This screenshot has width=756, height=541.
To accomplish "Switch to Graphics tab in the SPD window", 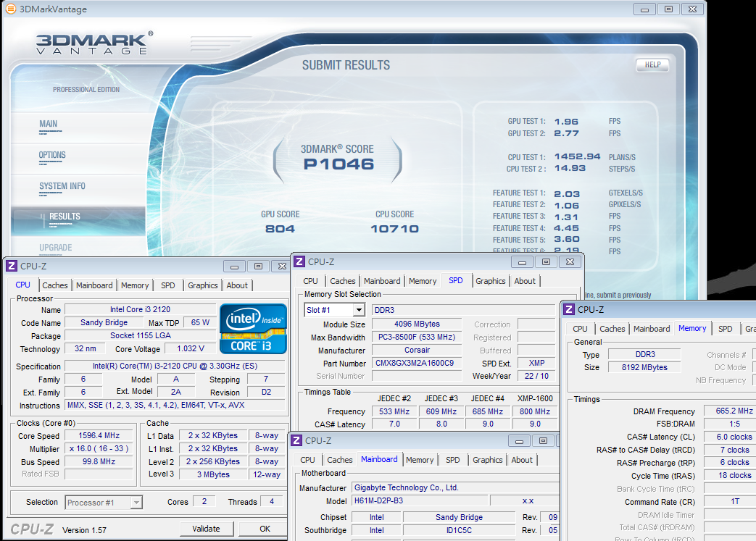I will (491, 281).
